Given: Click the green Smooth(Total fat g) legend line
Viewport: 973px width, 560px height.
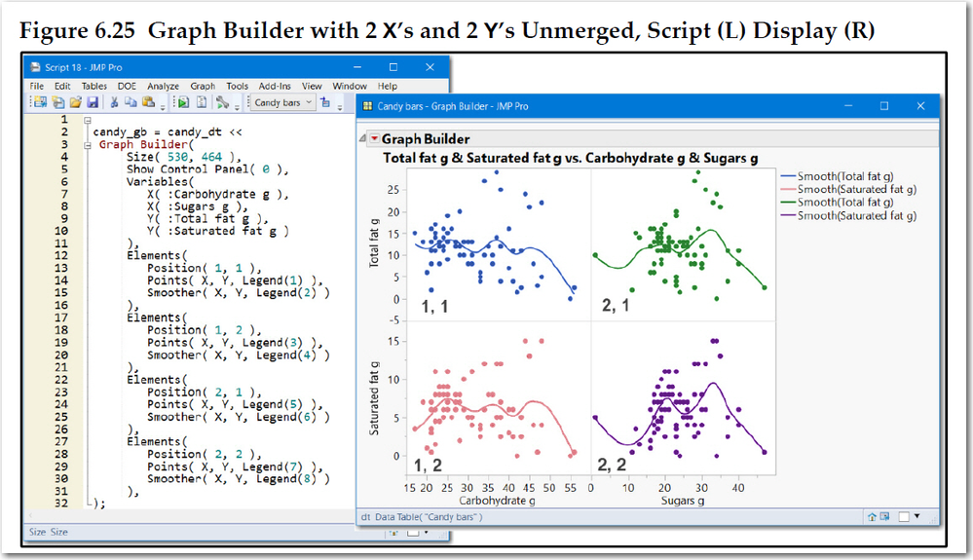Looking at the screenshot, I should coord(788,203).
